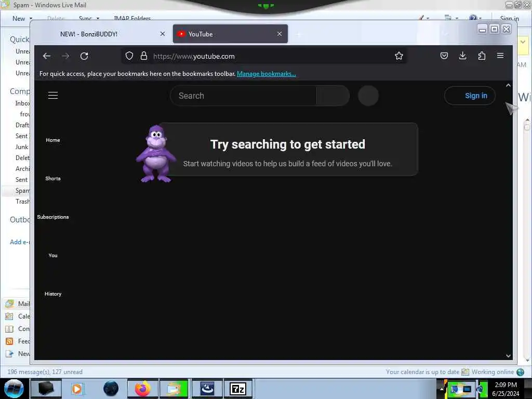The image size is (532, 399).
Task: Open the browser Downloads panel
Action: (x=463, y=56)
